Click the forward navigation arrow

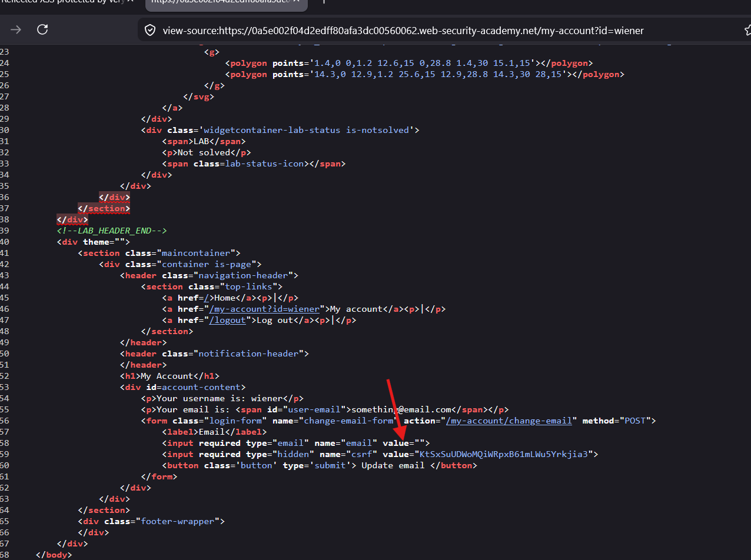click(x=16, y=29)
